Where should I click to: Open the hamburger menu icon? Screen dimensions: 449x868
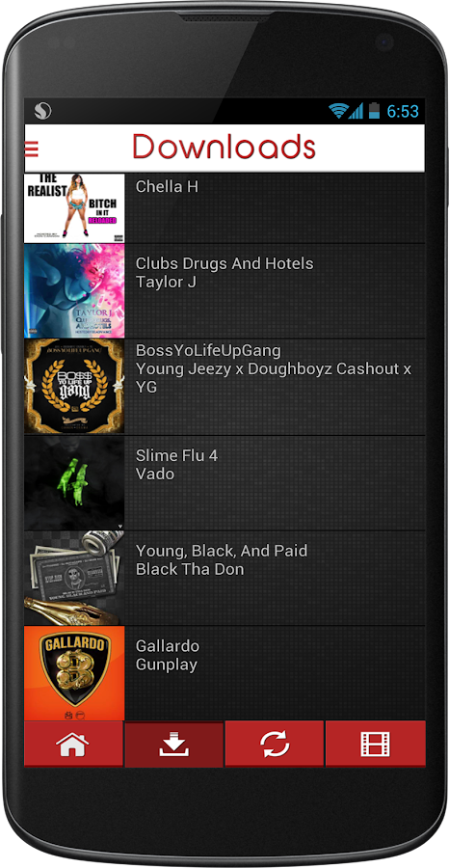pos(32,149)
